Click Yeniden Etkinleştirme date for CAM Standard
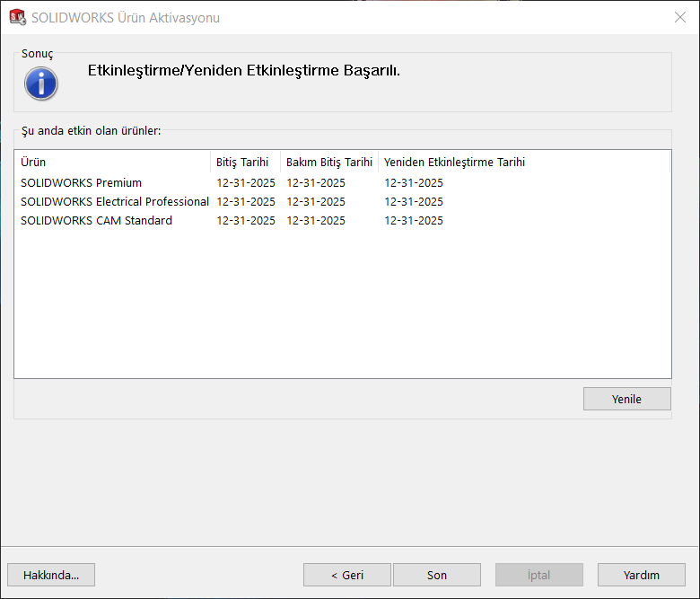This screenshot has height=599, width=700. pos(414,220)
